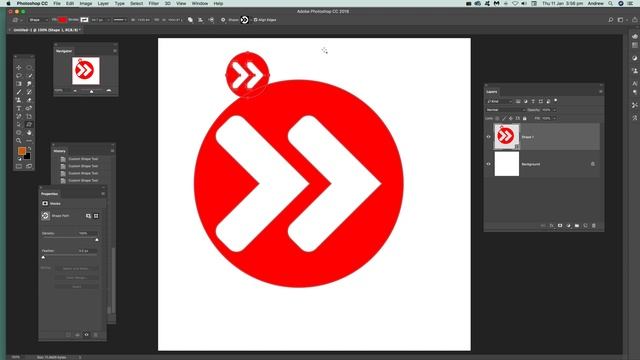640x360 pixels.
Task: Open the Layer menu
Action: tap(103, 3)
